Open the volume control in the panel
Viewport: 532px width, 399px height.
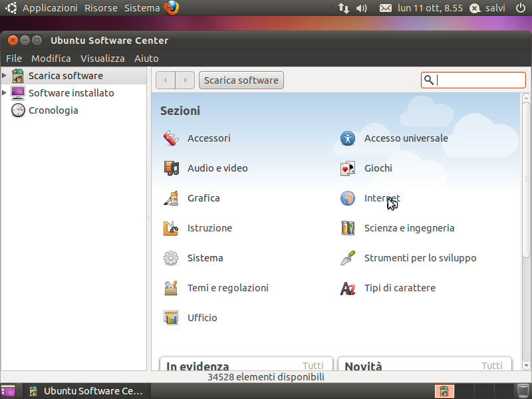pyautogui.click(x=361, y=8)
